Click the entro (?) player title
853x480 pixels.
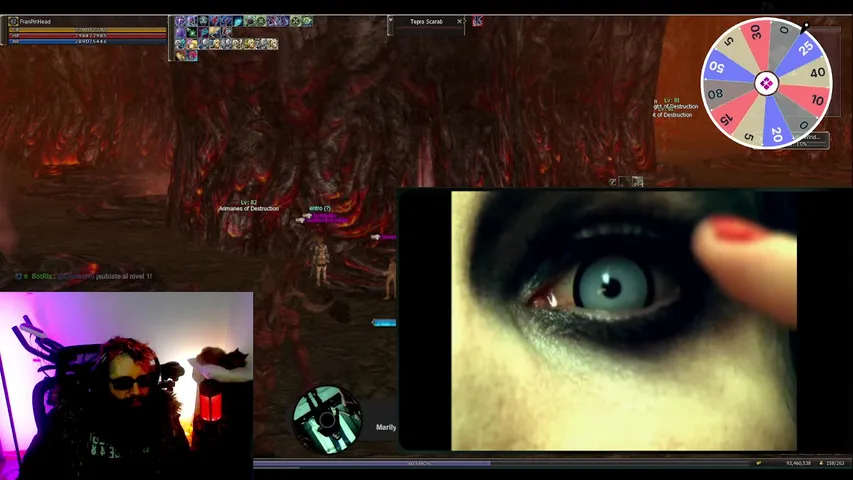tap(319, 208)
